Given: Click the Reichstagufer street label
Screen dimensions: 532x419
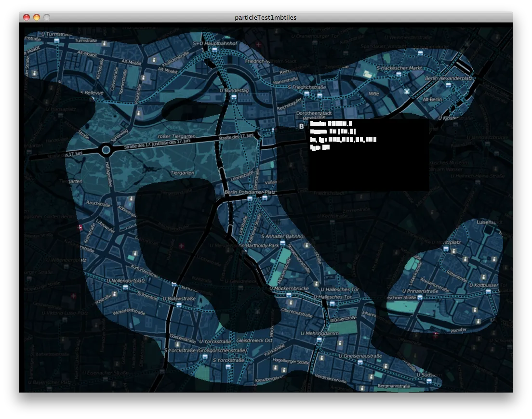Looking at the screenshot, I should tap(289, 104).
